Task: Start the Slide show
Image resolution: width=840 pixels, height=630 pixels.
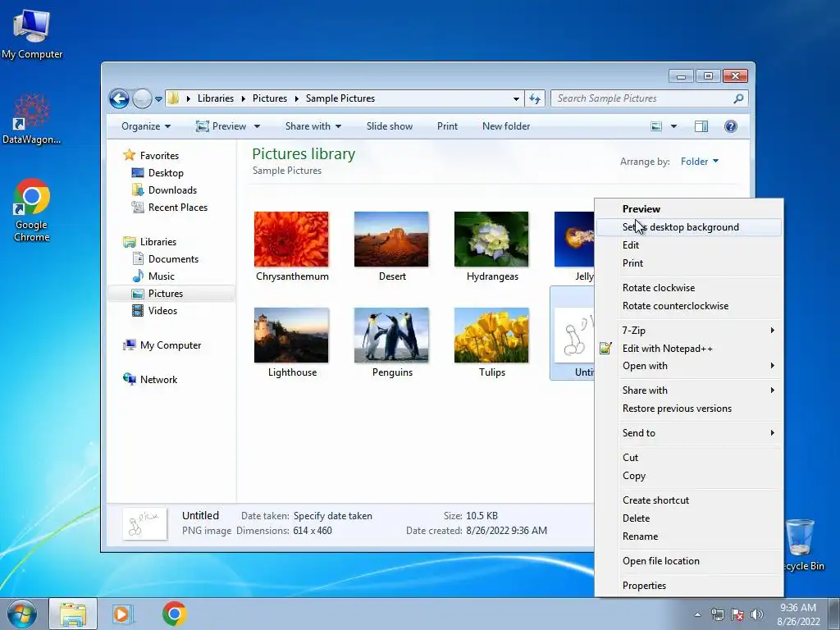Action: pos(390,126)
